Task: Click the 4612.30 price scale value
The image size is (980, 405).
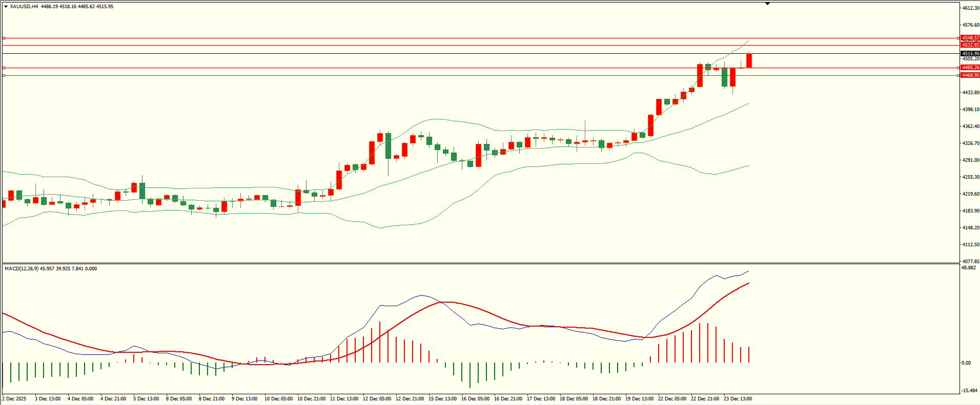Action: (971, 8)
